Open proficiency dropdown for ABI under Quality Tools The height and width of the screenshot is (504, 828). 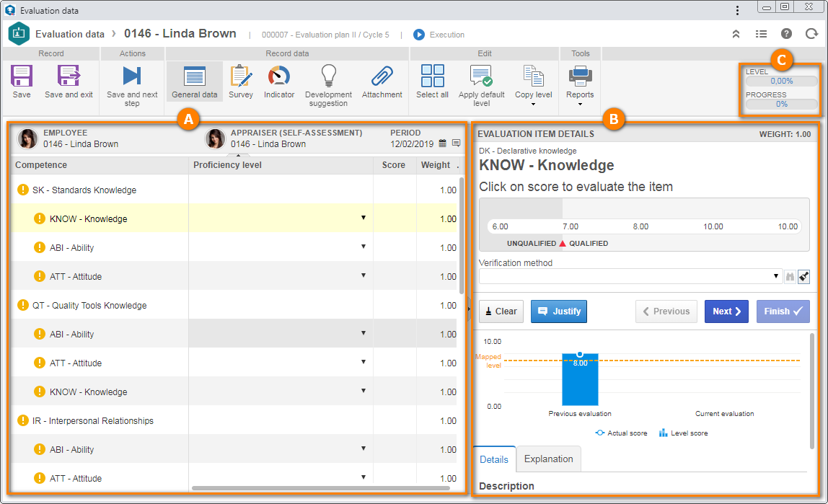tap(364, 333)
